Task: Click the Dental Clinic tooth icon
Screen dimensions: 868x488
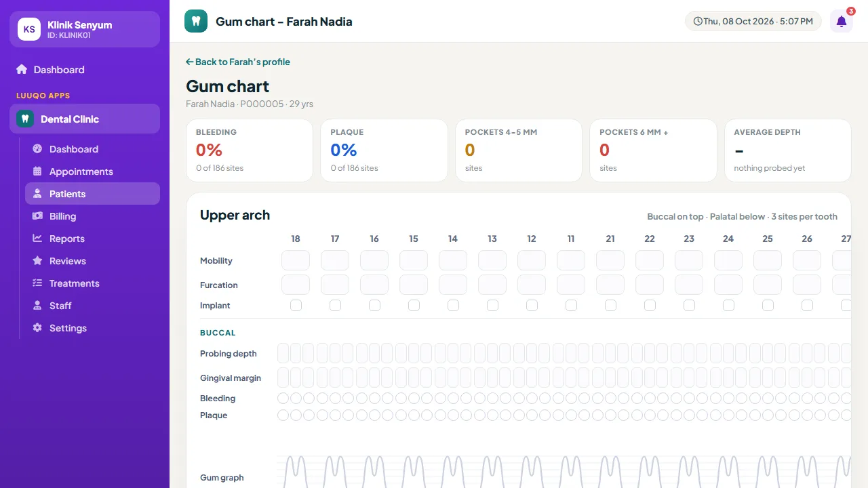Action: point(25,119)
